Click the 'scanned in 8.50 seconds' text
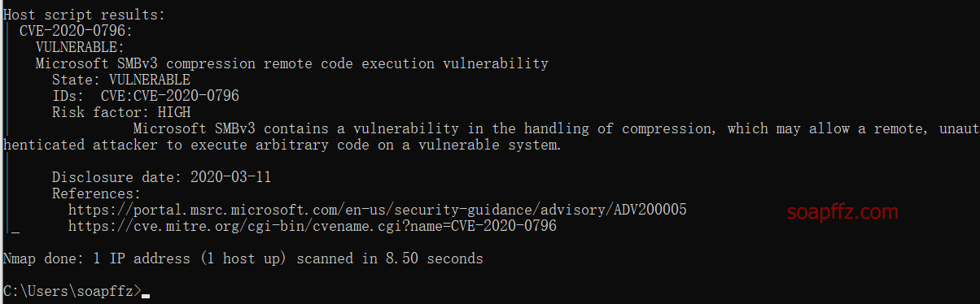Viewport: 980px width, 304px height. pos(390,258)
